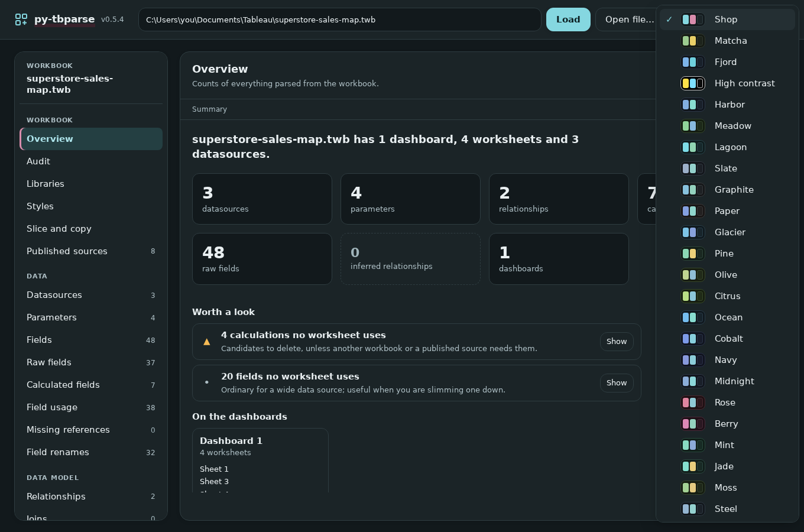Open the Audit page in the sidebar
Image resolution: width=804 pixels, height=532 pixels.
tap(91, 161)
